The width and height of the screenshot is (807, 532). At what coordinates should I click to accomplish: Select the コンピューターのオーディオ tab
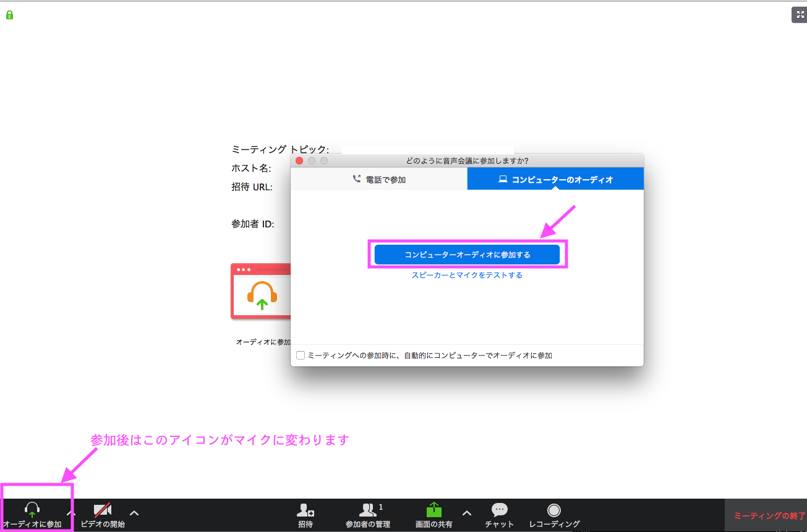pyautogui.click(x=555, y=179)
